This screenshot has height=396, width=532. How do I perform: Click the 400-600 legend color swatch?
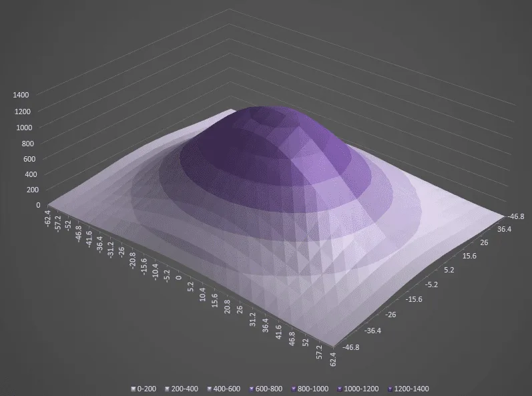coord(210,389)
